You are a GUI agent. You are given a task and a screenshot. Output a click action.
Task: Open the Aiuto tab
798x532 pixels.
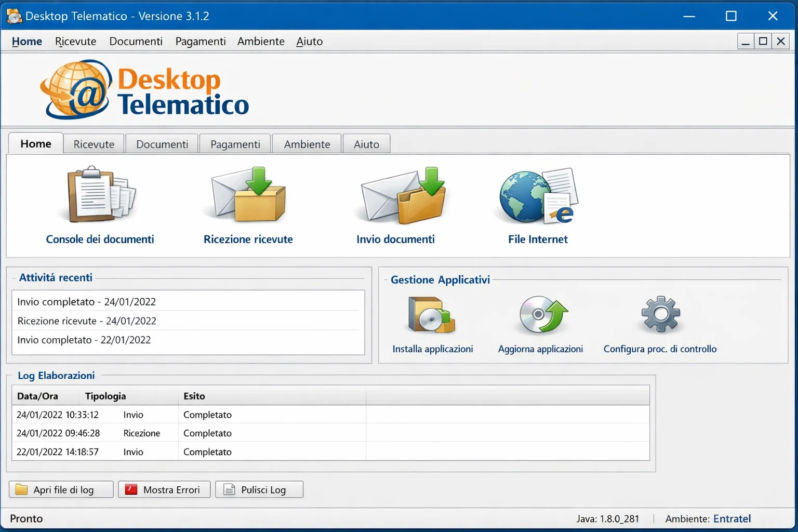[366, 143]
